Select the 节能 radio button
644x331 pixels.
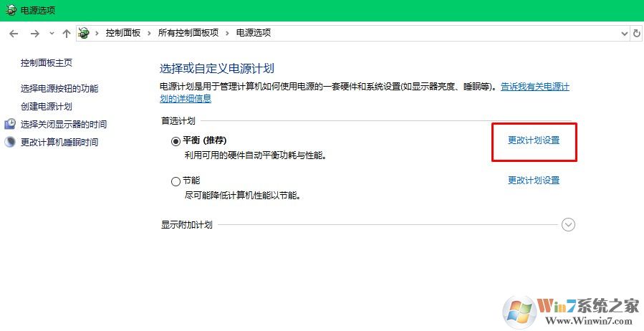(176, 181)
